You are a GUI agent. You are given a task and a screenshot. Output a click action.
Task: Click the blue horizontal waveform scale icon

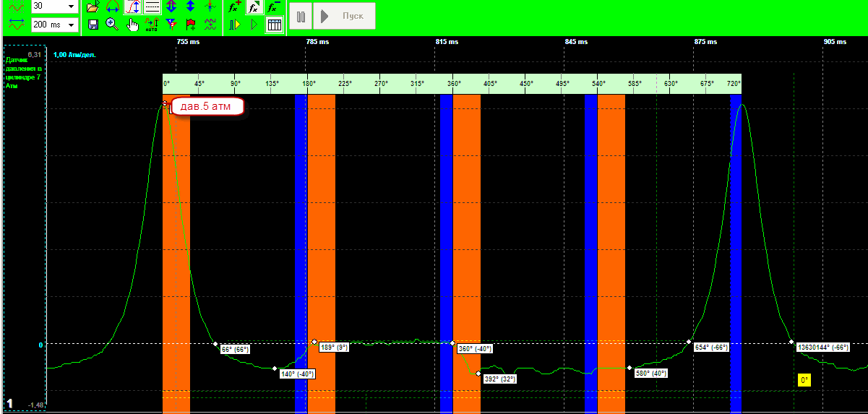click(x=16, y=25)
